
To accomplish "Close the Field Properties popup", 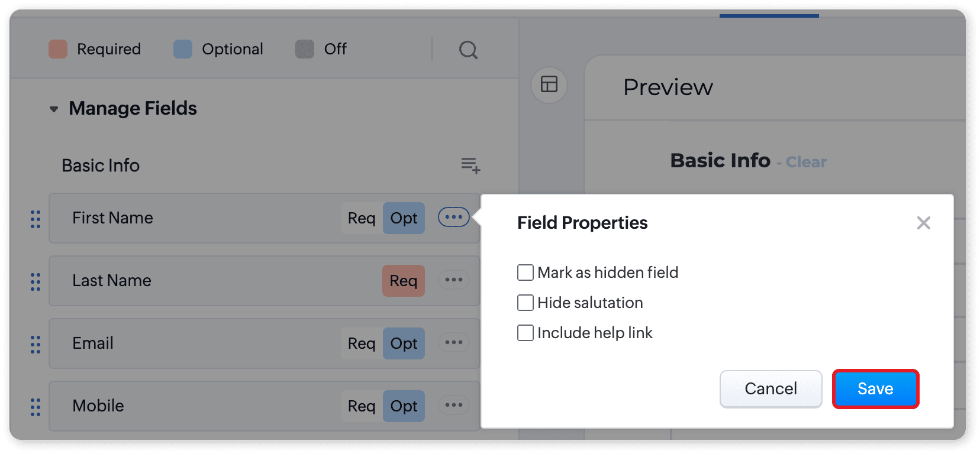I will click(923, 223).
